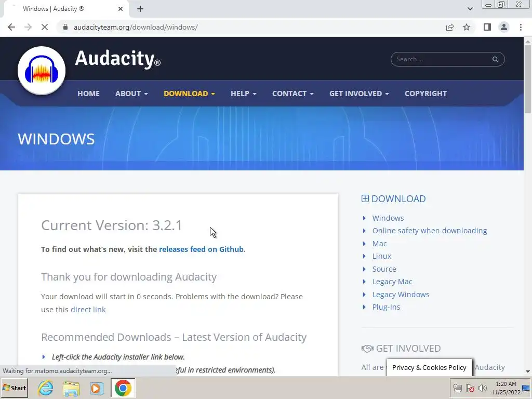The height and width of the screenshot is (399, 532).
Task: Click the browser forward arrow
Action: coord(28,27)
